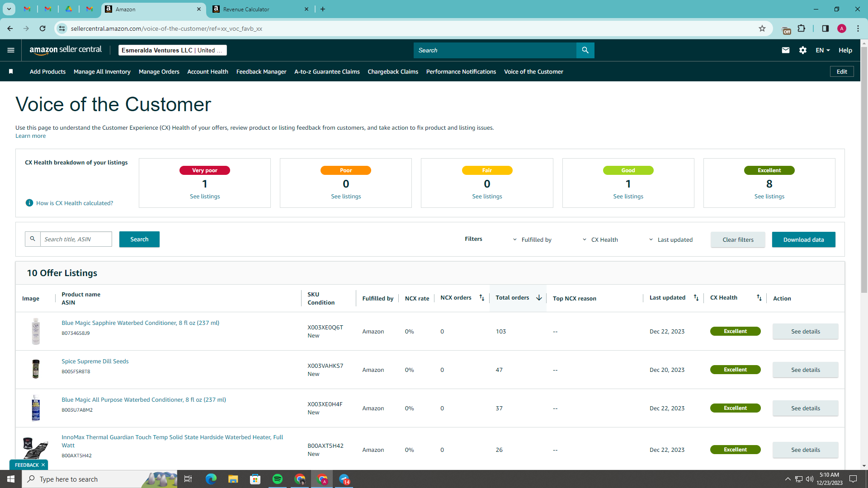See details for Spice Supreme Dill Seeds
This screenshot has width=868, height=488.
pyautogui.click(x=805, y=370)
